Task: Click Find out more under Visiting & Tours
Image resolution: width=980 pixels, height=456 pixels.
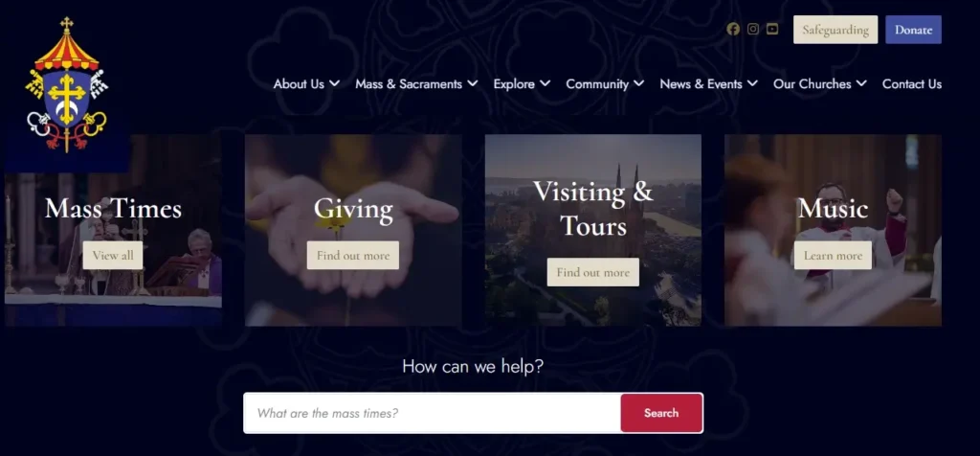Action: (593, 272)
